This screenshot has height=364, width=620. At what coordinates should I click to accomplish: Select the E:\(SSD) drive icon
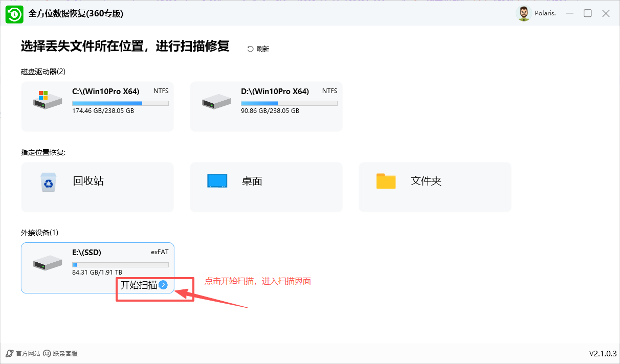click(47, 262)
